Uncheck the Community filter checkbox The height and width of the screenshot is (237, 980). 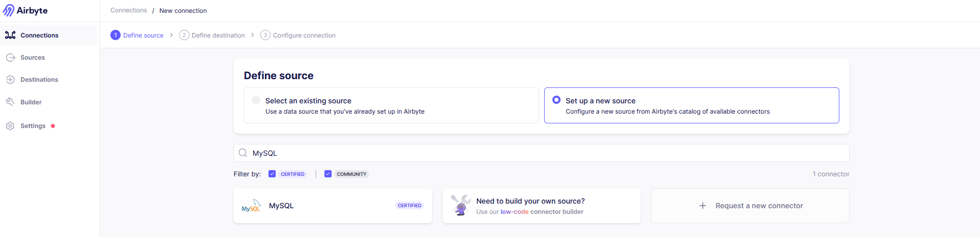point(328,174)
